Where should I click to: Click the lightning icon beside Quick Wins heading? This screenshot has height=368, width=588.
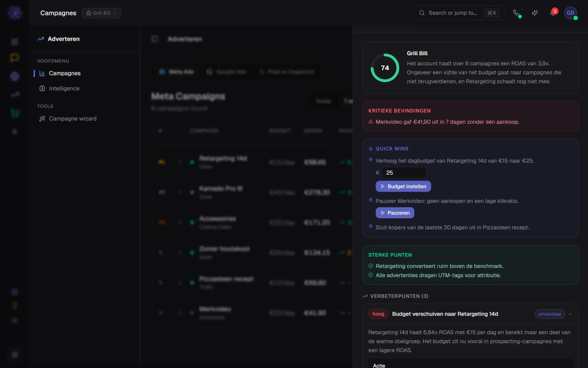[x=371, y=149]
